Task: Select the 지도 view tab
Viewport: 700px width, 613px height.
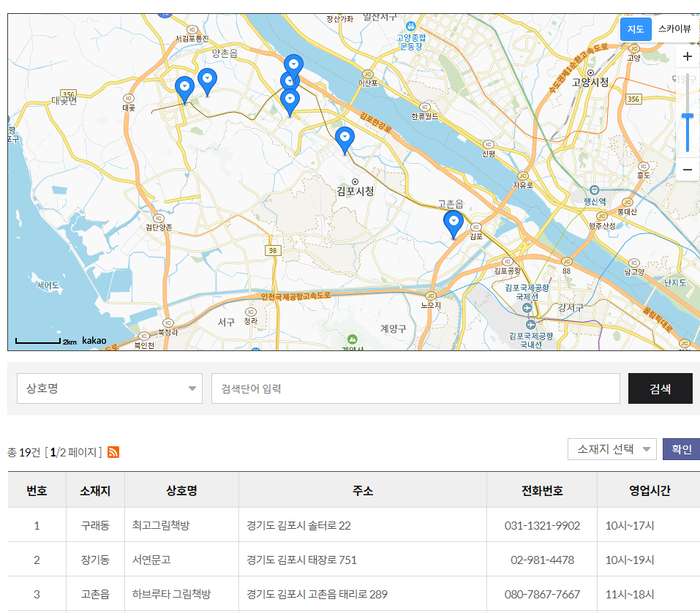Action: (635, 29)
